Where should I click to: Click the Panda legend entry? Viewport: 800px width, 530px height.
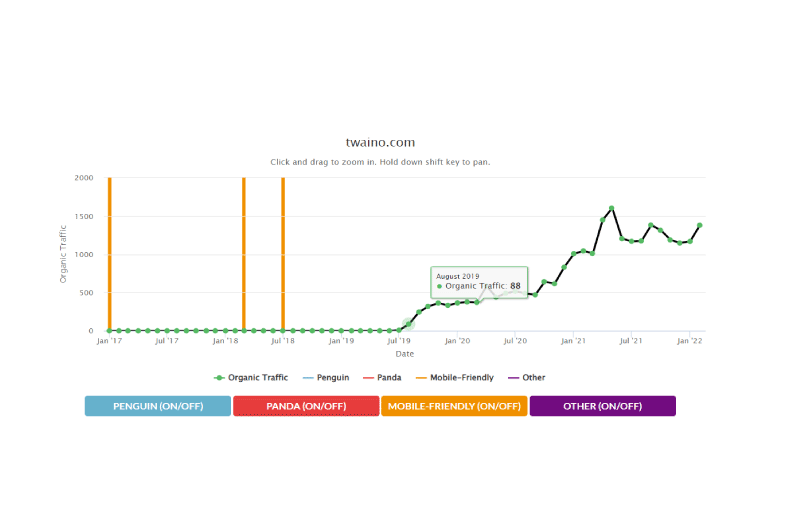(x=382, y=377)
